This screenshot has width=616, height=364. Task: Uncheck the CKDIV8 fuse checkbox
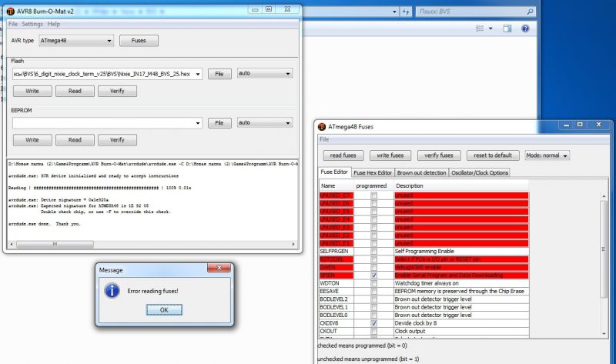point(374,323)
